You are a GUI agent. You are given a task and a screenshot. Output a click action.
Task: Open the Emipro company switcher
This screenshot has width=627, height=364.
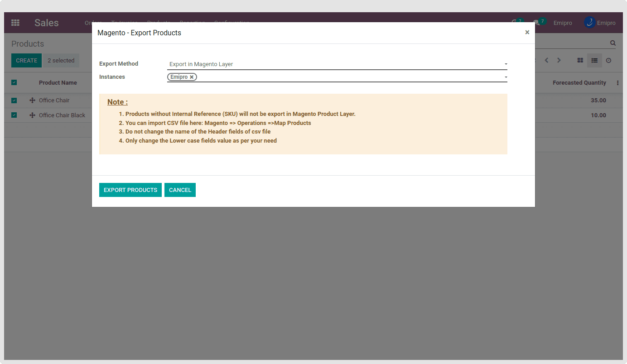click(563, 23)
